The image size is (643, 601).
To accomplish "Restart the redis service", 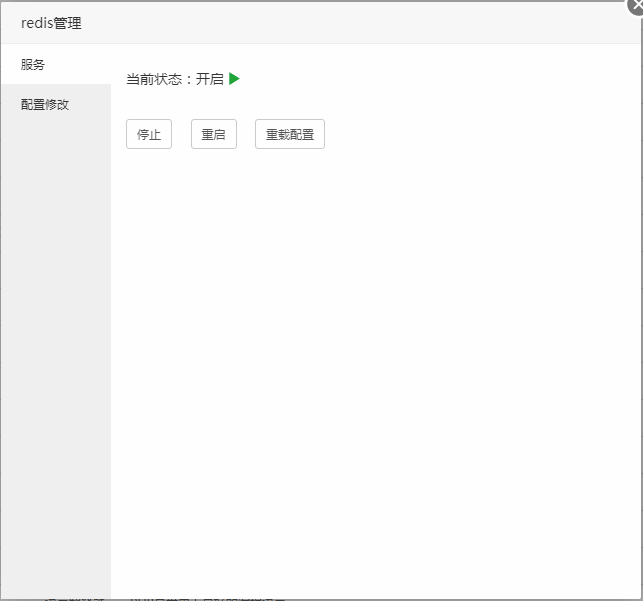I will pyautogui.click(x=214, y=134).
